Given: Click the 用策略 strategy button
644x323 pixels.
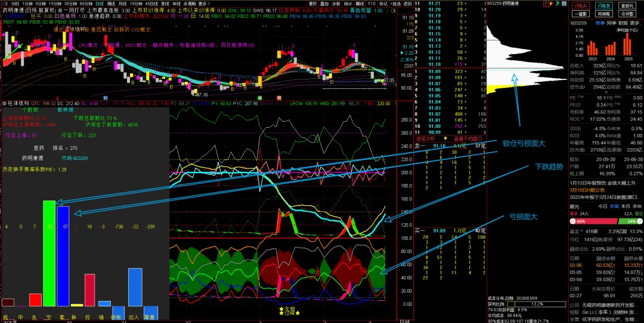Looking at the screenshot, I should tap(603, 14).
